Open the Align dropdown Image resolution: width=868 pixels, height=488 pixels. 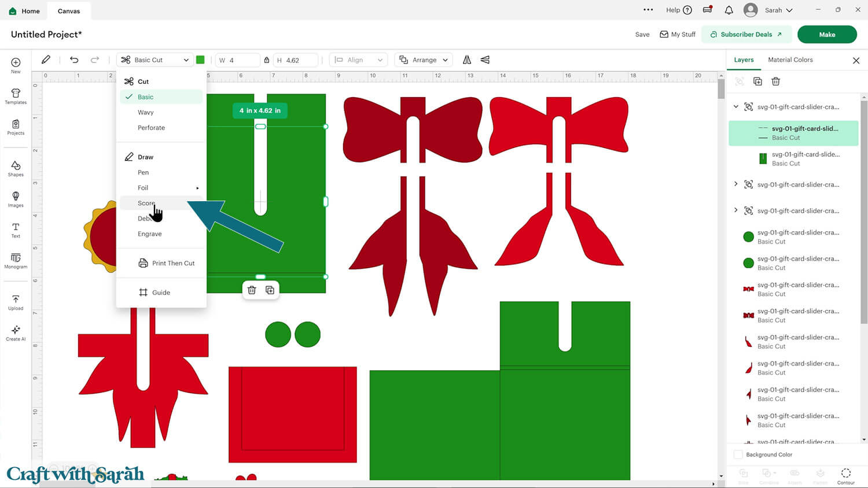point(358,60)
